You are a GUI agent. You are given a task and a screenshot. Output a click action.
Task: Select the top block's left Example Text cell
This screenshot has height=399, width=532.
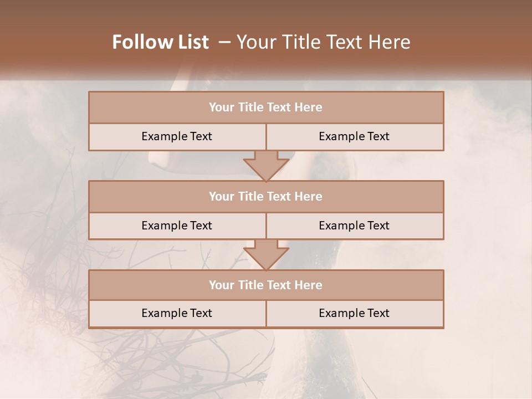point(177,137)
